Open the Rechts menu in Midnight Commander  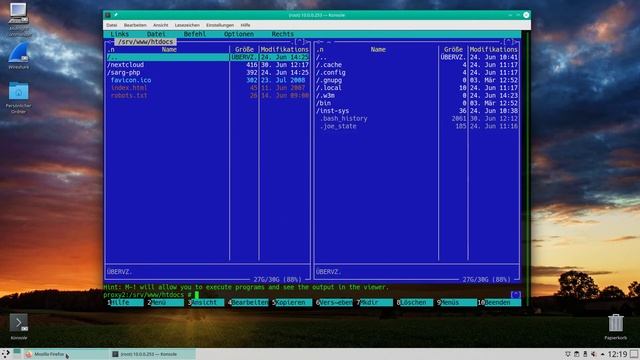click(282, 34)
